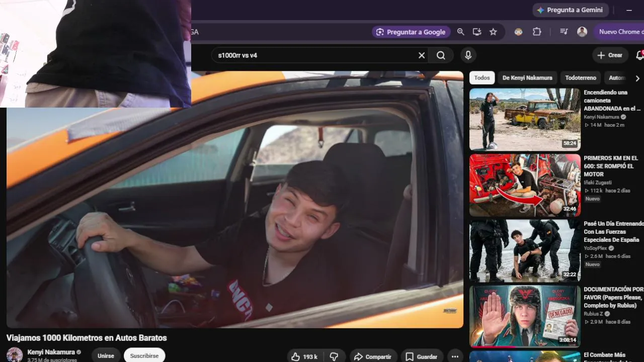
Task: Select the Todoterreno filter chip
Action: [x=581, y=78]
